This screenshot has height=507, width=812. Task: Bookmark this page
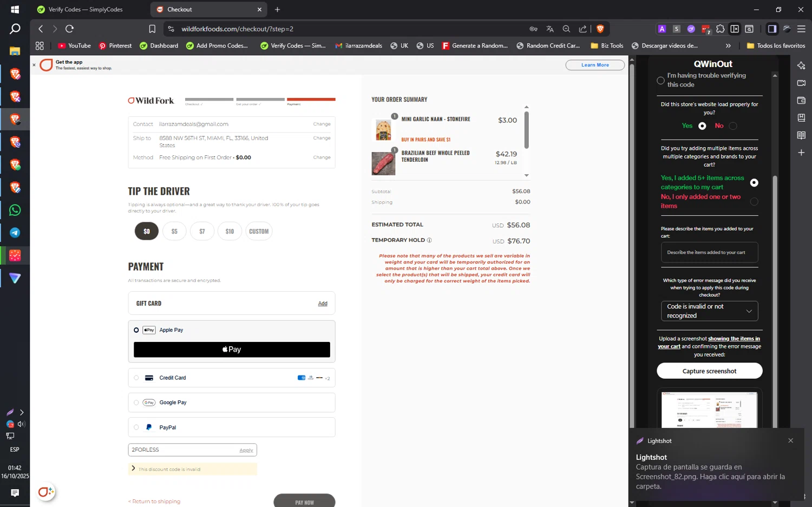[x=152, y=29]
